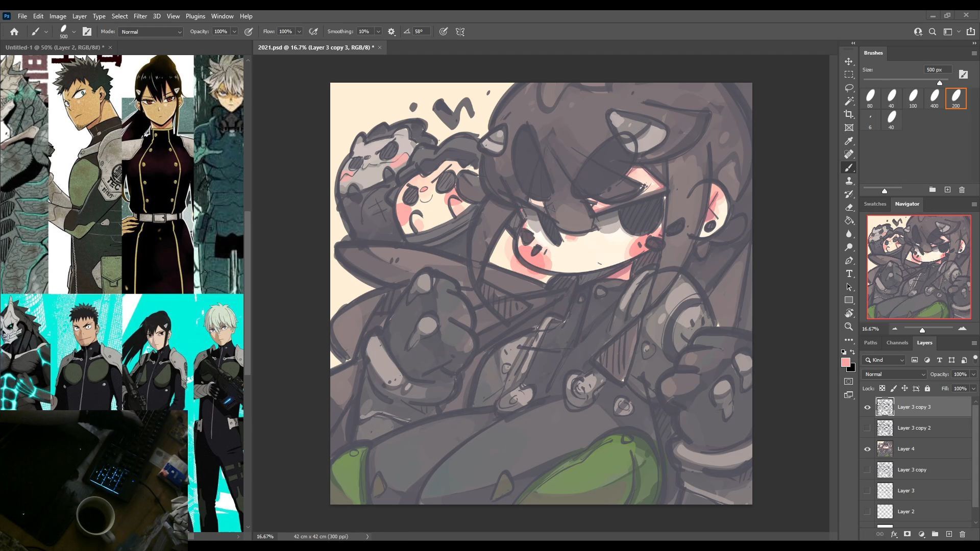Toggle Lock All padlock
The height and width of the screenshot is (551, 980).
click(x=927, y=388)
